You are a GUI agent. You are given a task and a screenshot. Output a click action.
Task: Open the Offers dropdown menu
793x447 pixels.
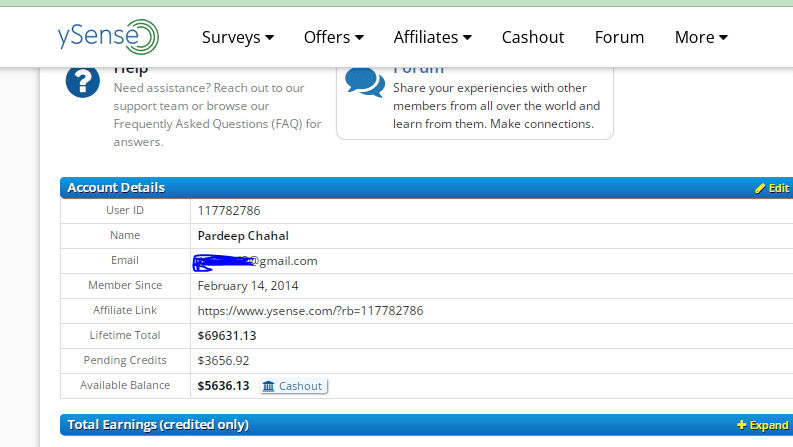tap(334, 37)
